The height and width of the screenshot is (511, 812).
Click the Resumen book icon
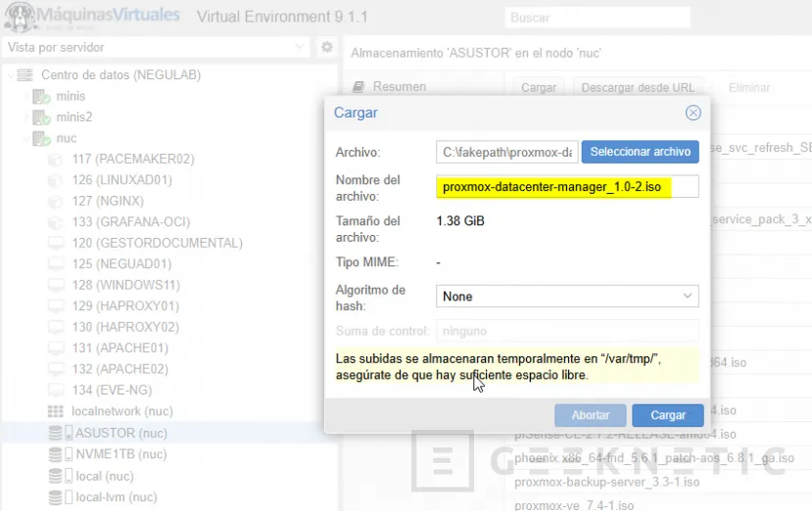click(x=358, y=87)
